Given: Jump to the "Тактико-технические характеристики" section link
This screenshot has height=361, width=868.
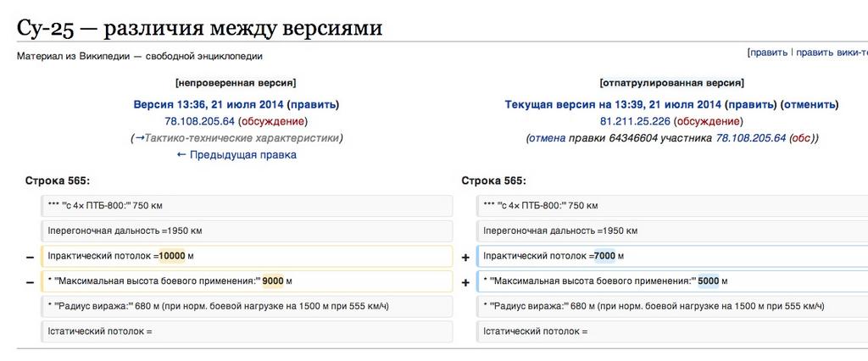Looking at the screenshot, I should click(241, 138).
